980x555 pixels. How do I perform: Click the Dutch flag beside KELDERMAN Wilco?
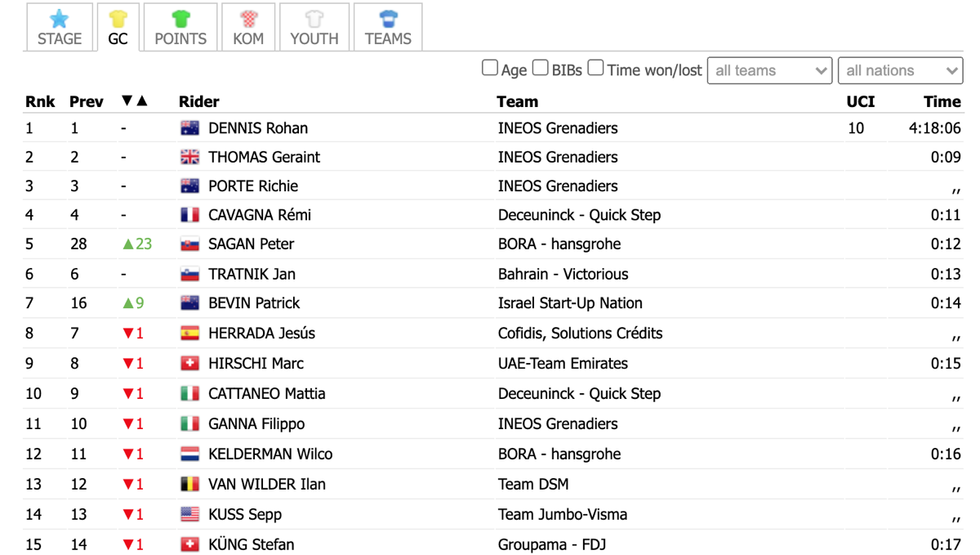(189, 454)
